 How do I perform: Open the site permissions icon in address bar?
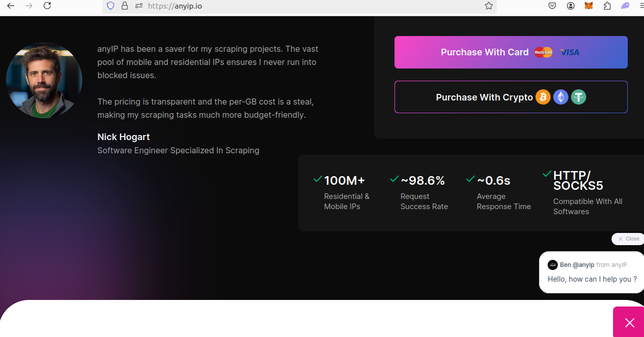tap(139, 6)
